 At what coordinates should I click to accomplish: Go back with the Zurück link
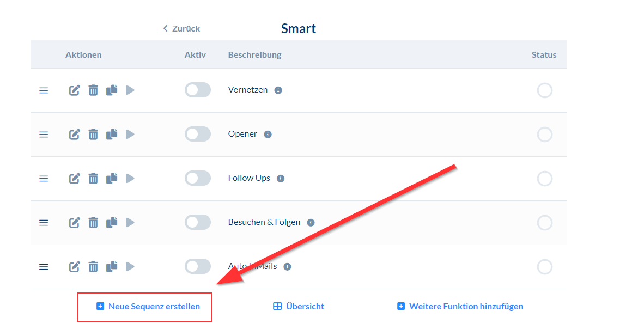tap(181, 29)
